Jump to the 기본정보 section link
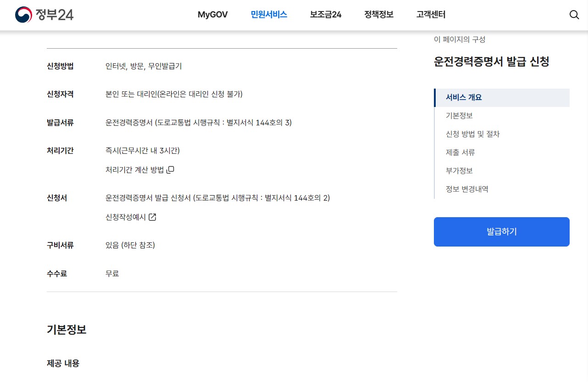Image resolution: width=588 pixels, height=382 pixels. [460, 116]
